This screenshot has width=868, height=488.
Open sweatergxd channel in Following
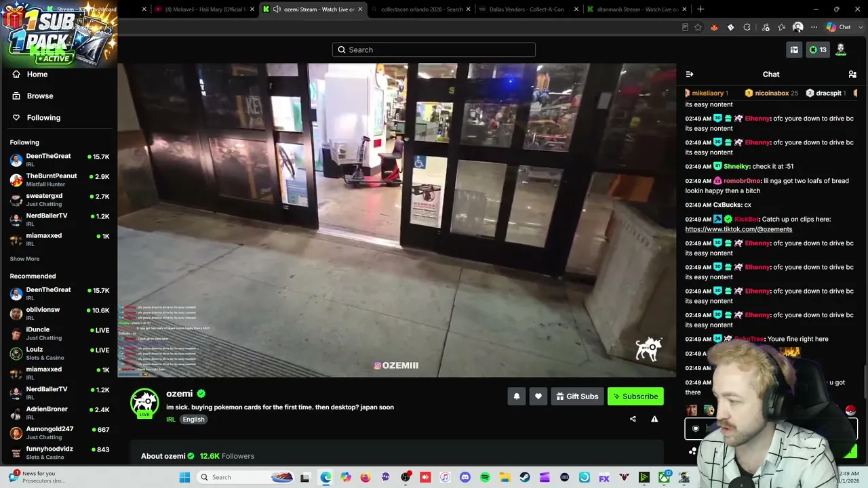59,199
